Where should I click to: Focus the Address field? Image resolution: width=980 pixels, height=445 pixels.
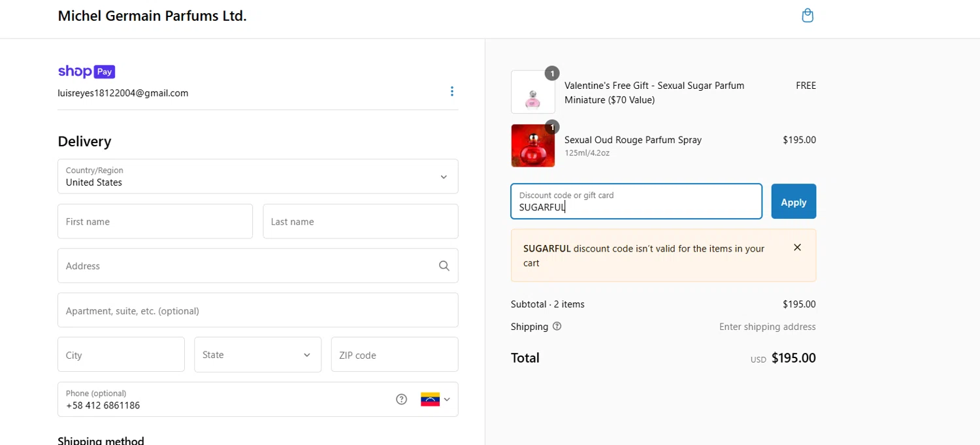pyautogui.click(x=258, y=266)
